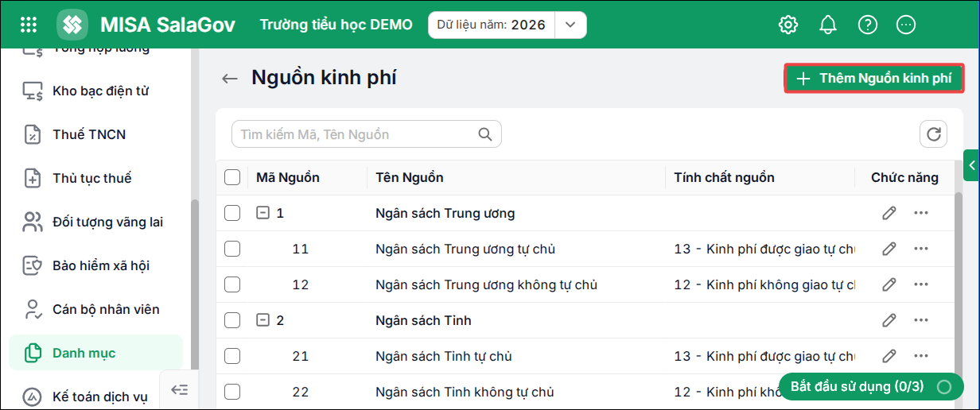Open the settings gear in the header
This screenshot has height=410, width=980.
[x=787, y=25]
